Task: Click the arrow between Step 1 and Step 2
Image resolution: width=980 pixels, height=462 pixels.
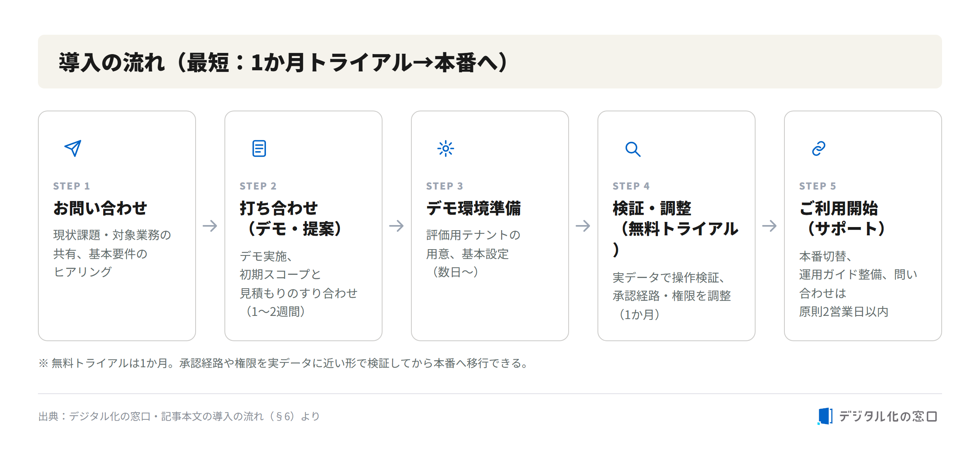Action: [x=210, y=226]
